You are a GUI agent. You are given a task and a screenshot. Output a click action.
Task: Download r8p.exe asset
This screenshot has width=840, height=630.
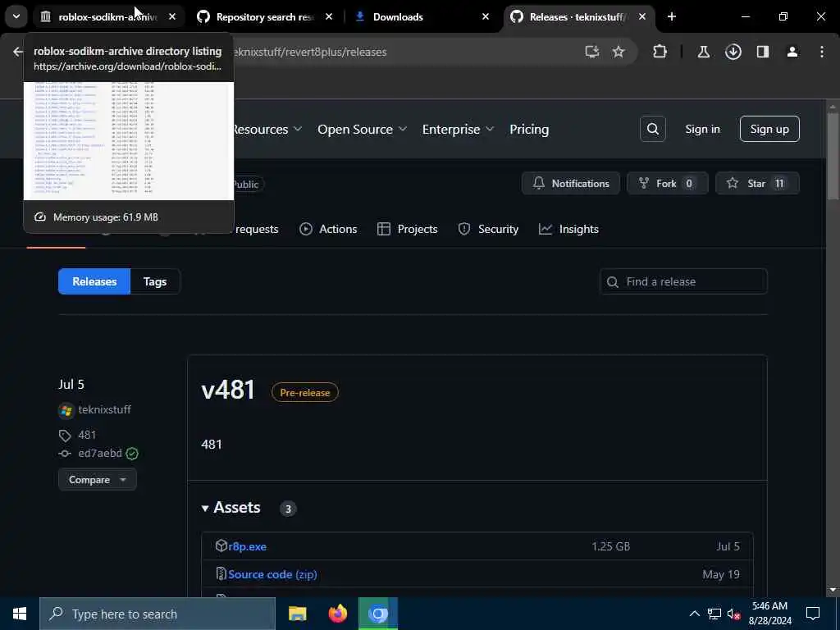[x=247, y=546]
